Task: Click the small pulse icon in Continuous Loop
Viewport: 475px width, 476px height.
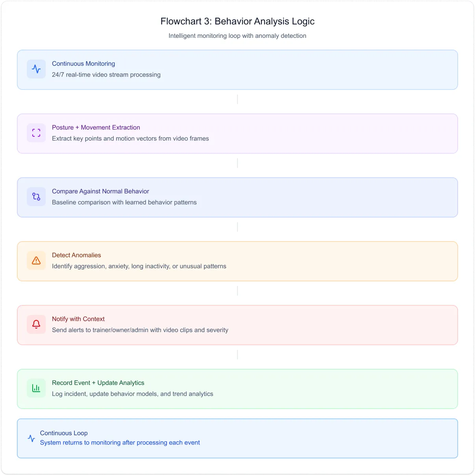Action: [x=32, y=438]
